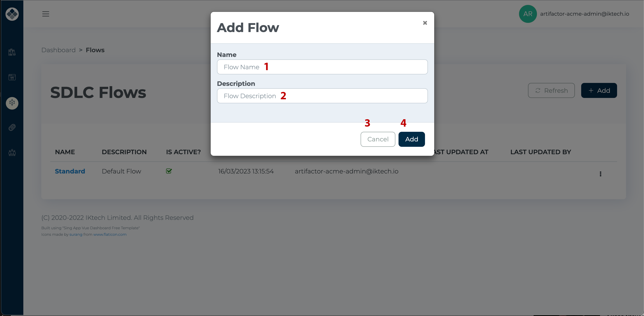This screenshot has width=644, height=316.
Task: Visit the www.flaticon.com footer link
Action: pos(110,234)
